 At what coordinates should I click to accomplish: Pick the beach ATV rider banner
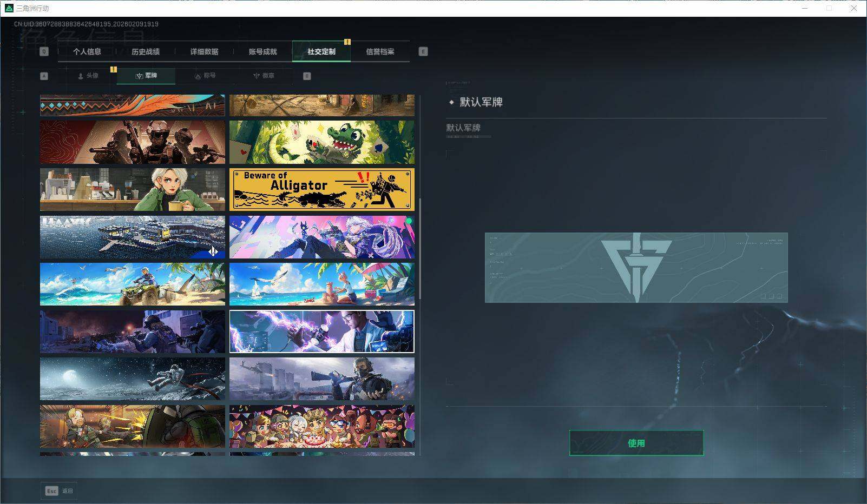(133, 284)
